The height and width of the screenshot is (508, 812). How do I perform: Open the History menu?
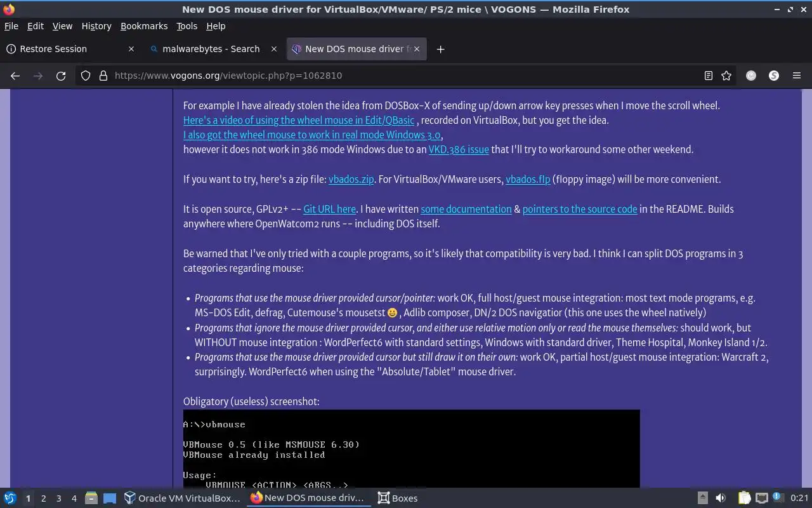(96, 26)
